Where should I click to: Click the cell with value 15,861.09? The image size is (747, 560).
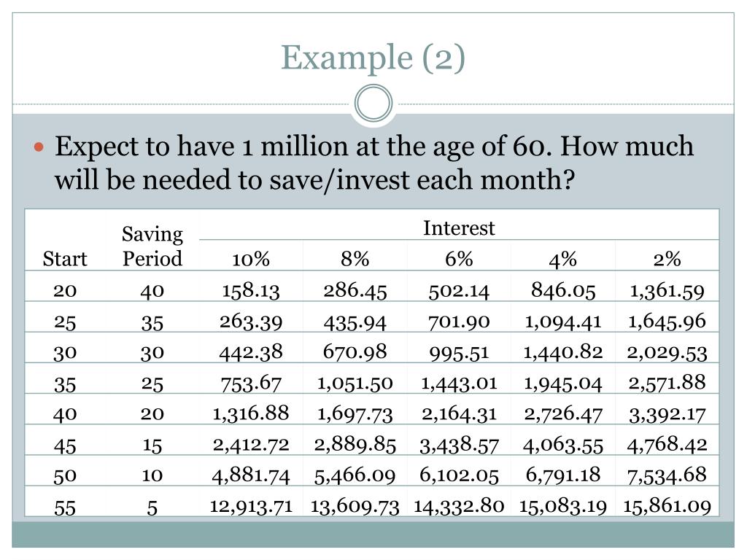click(x=667, y=506)
